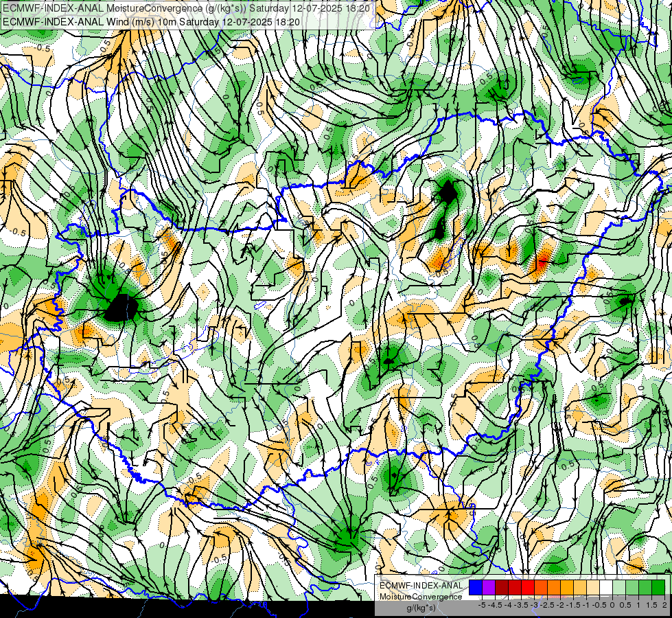Pick the bright red legend swatch above -3.5

[x=528, y=588]
